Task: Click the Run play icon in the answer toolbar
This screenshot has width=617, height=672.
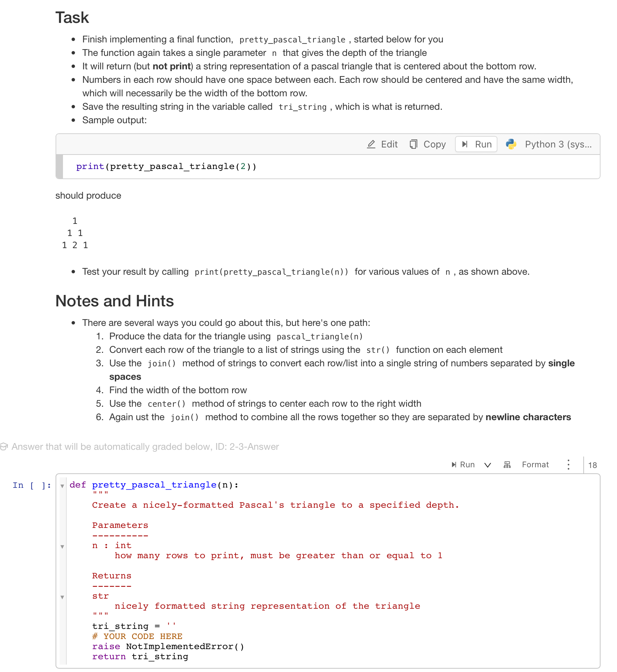Action: (x=454, y=465)
